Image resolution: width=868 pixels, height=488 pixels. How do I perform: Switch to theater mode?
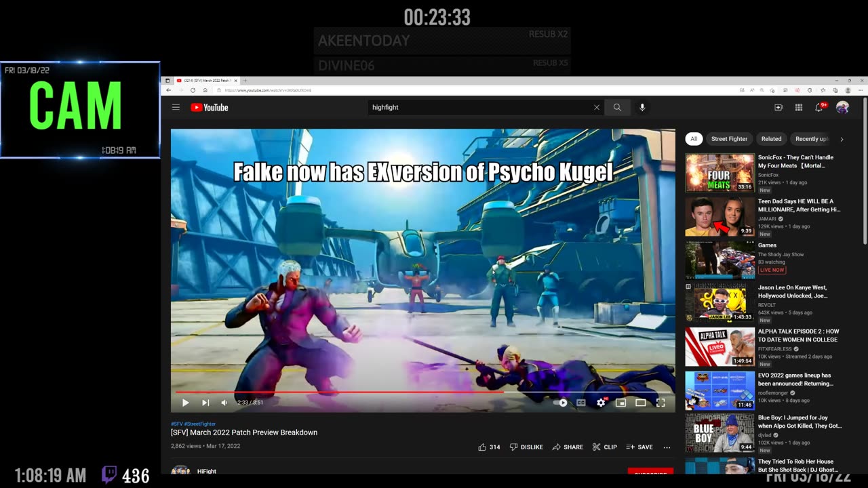pyautogui.click(x=641, y=403)
